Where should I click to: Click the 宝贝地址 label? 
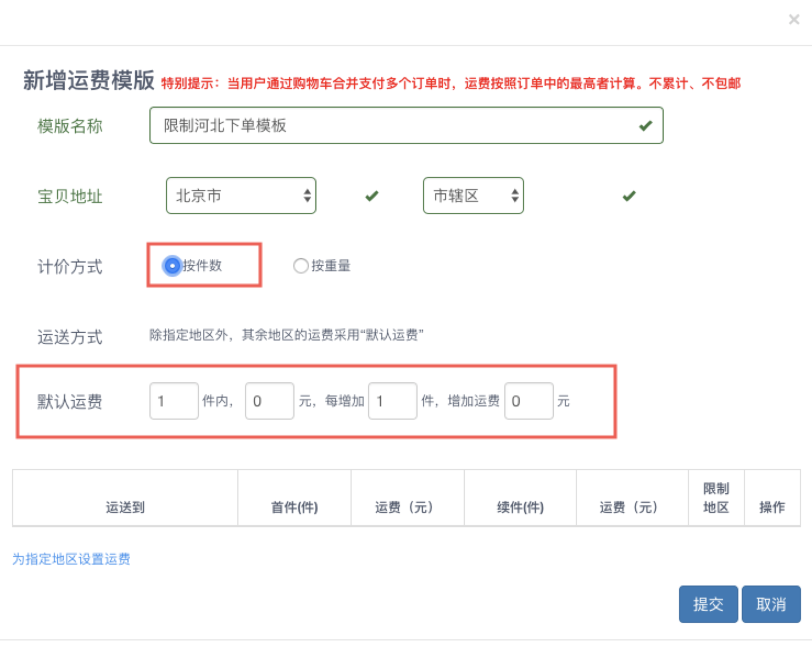pyautogui.click(x=70, y=196)
